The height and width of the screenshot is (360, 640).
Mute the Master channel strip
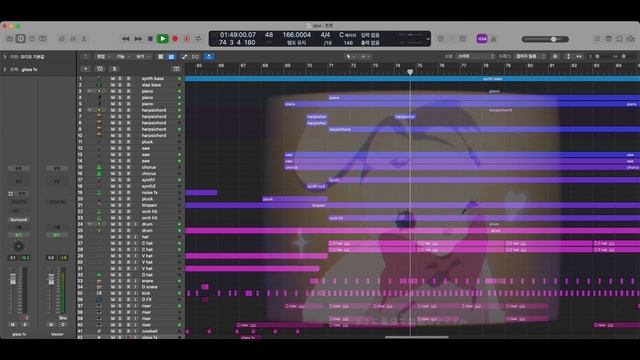pos(51,324)
